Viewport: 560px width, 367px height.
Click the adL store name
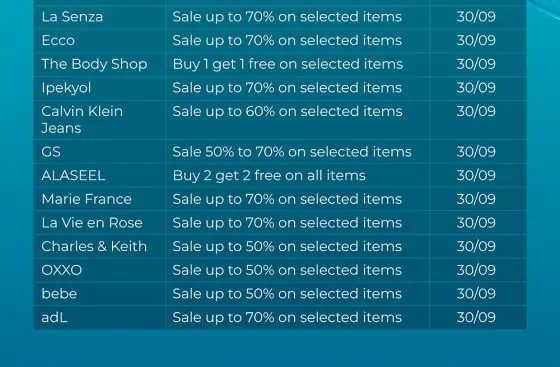click(54, 317)
